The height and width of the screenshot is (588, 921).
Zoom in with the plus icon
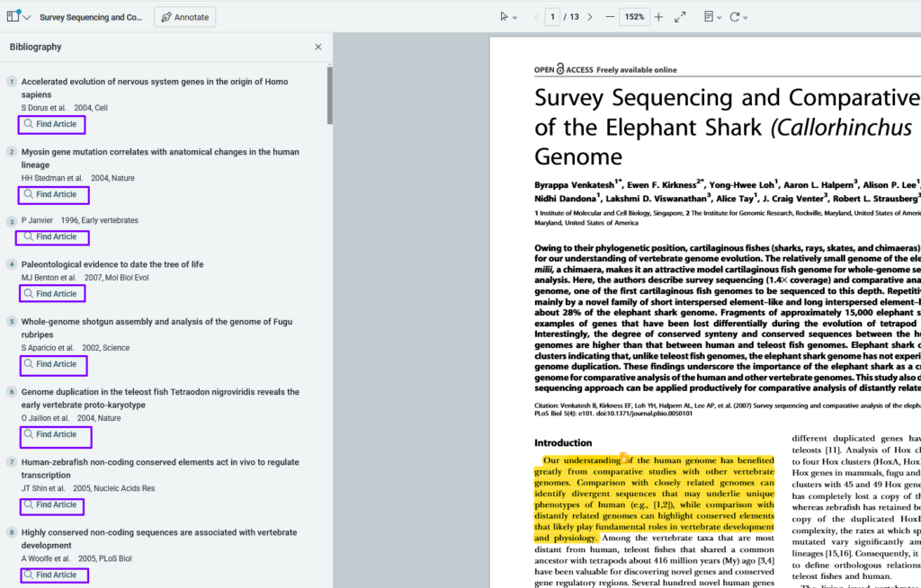pos(658,17)
